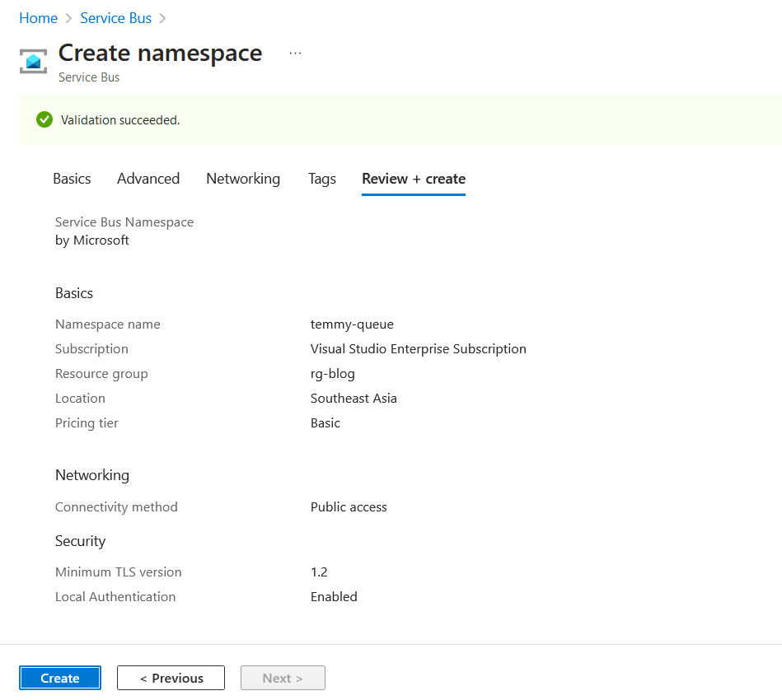Click the Minimum TLS version label
This screenshot has width=782, height=700.
tap(118, 572)
